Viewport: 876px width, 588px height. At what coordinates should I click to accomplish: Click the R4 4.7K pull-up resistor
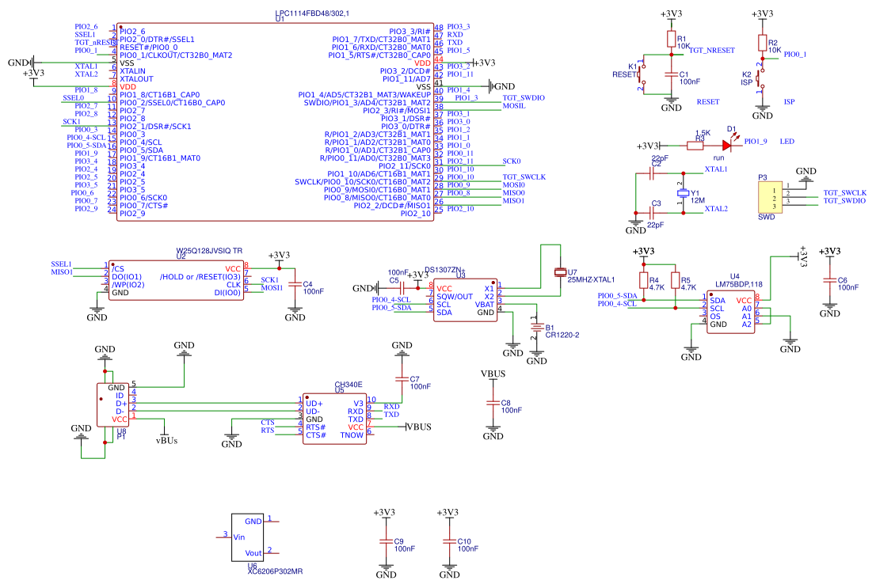click(644, 281)
